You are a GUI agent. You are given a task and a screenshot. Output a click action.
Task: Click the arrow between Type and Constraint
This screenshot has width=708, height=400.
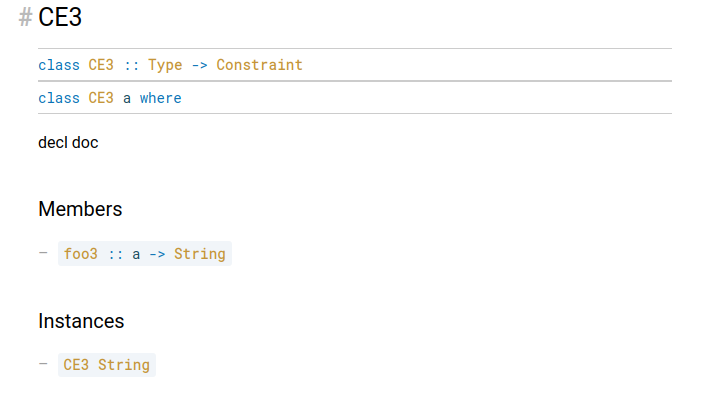(200, 65)
